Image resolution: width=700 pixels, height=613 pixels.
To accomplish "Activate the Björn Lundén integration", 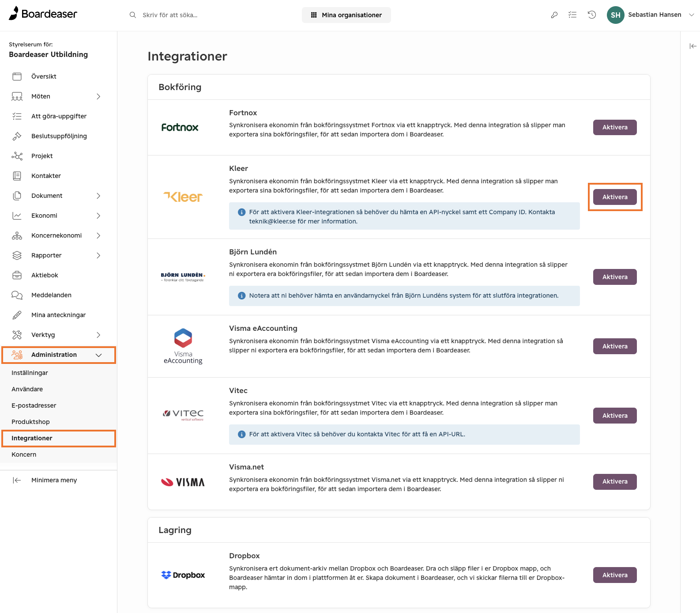I will [615, 277].
